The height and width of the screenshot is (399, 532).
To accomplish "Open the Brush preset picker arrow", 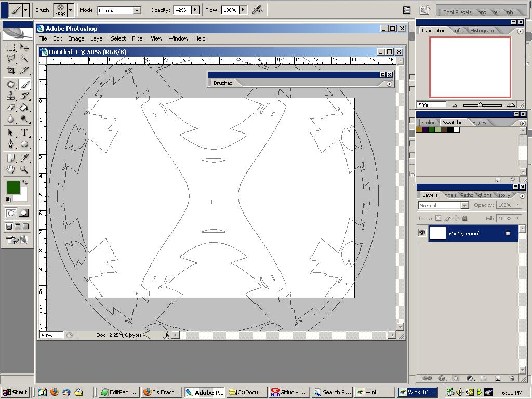I will pos(70,10).
